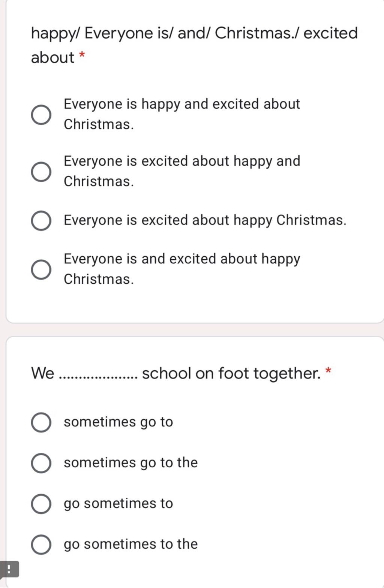This screenshot has width=384, height=588.
Task: Pick the "go sometimes to the" radio button
Action: click(41, 545)
